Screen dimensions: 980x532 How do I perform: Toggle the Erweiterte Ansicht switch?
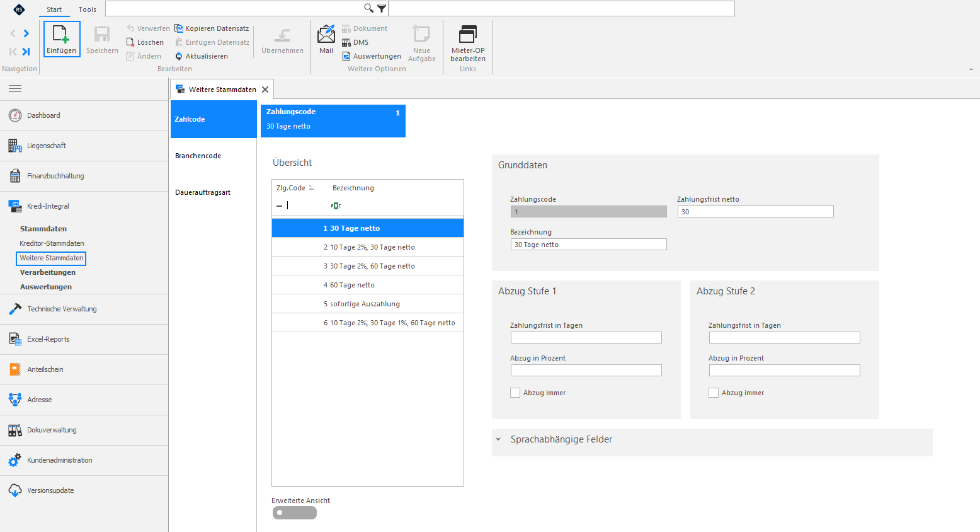coord(294,513)
